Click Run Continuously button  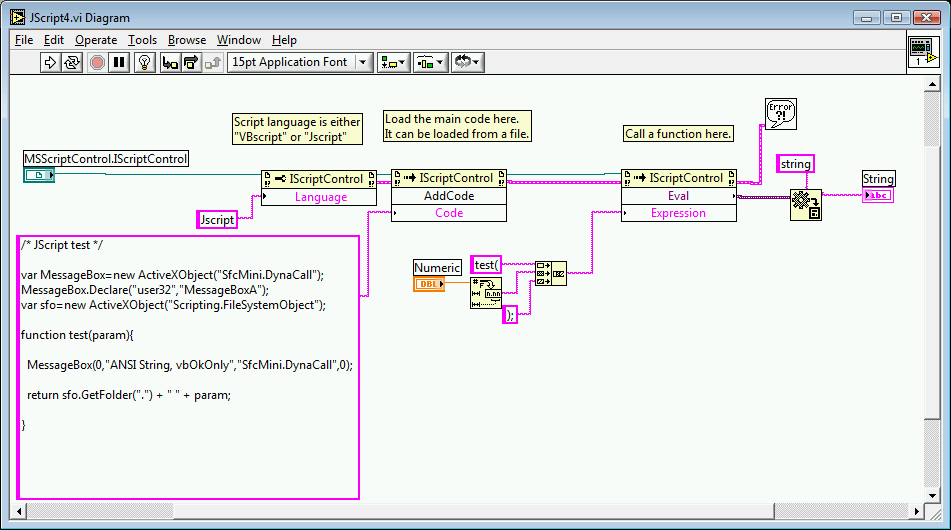point(72,62)
